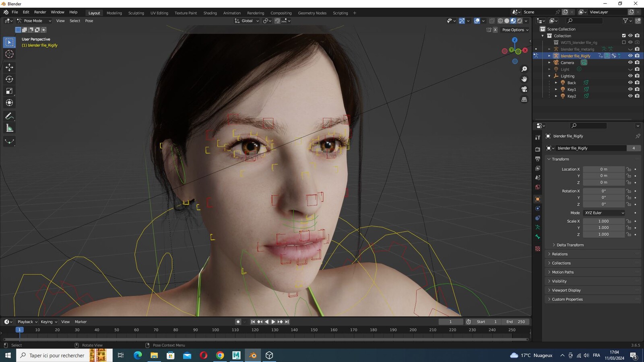644x362 pixels.
Task: Click the play animation button
Action: click(x=273, y=322)
